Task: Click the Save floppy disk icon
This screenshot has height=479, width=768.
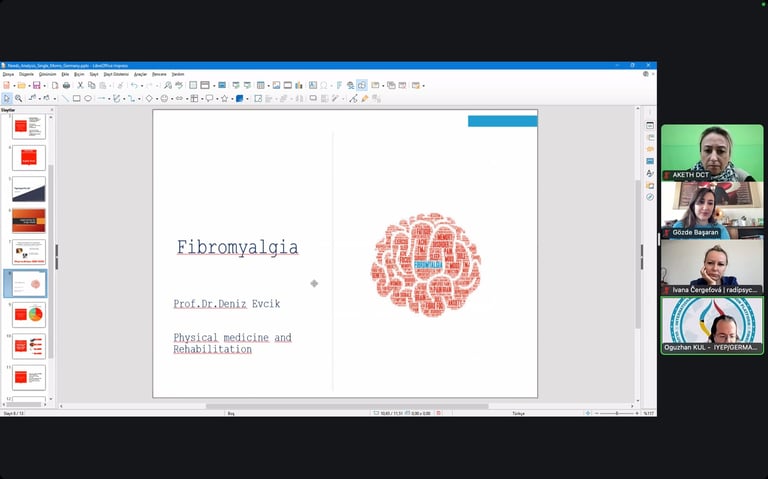Action: tap(37, 85)
